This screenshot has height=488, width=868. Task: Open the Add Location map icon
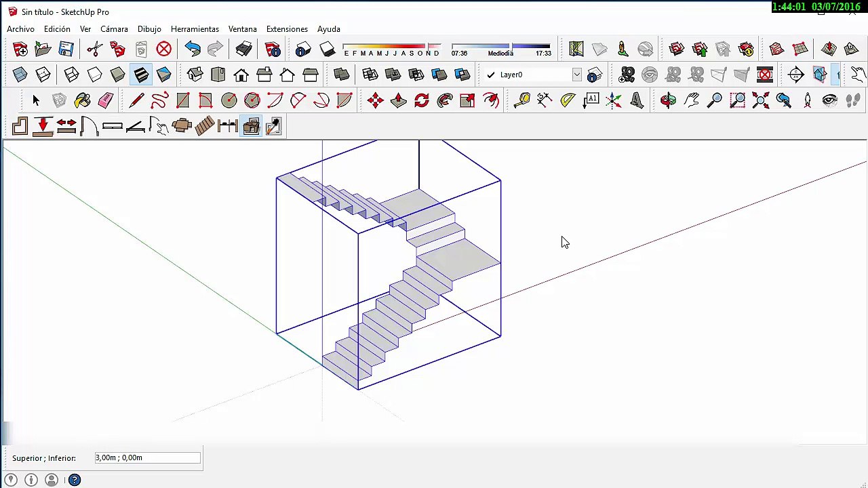click(576, 49)
